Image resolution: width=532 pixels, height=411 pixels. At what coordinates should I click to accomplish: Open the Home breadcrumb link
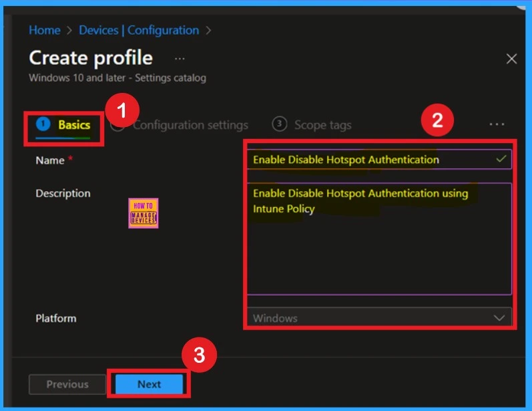point(45,30)
